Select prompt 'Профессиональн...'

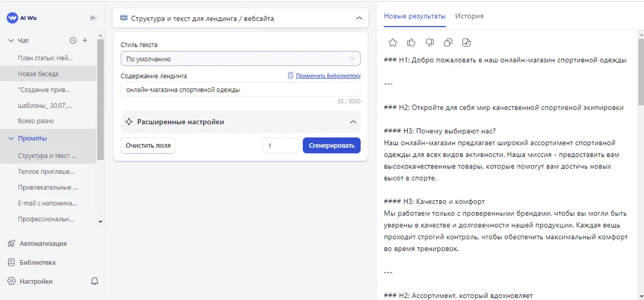coord(48,219)
